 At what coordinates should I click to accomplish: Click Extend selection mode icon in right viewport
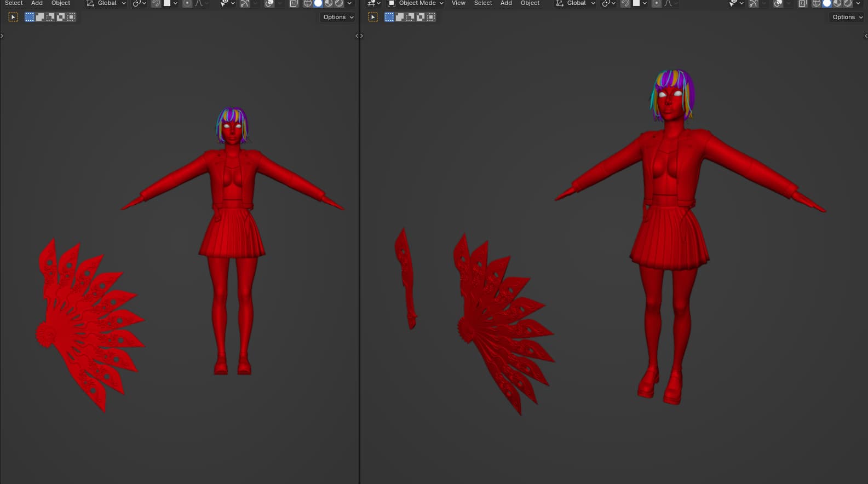(400, 17)
